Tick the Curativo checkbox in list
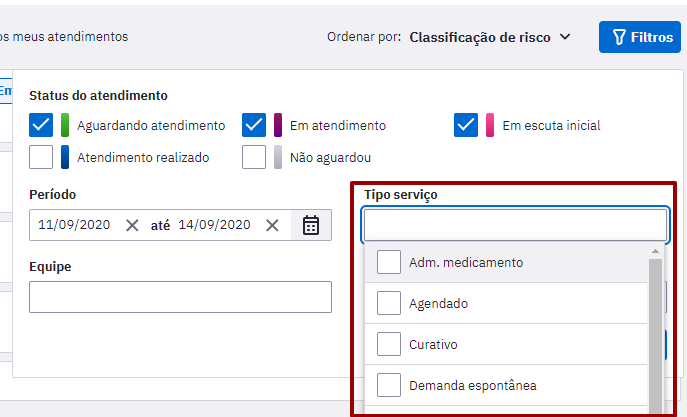 389,344
